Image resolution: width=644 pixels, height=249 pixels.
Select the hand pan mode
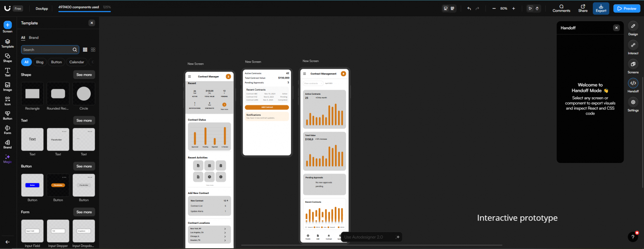pyautogui.click(x=537, y=8)
